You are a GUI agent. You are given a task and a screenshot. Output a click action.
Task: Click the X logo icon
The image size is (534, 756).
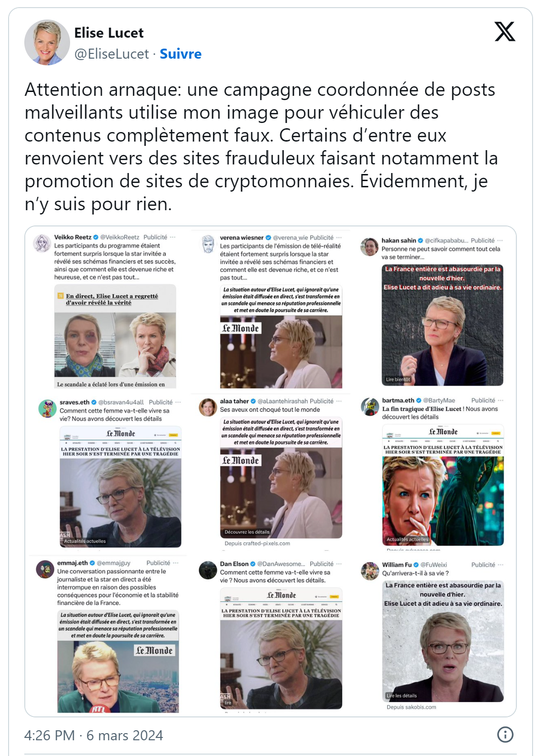(x=505, y=31)
